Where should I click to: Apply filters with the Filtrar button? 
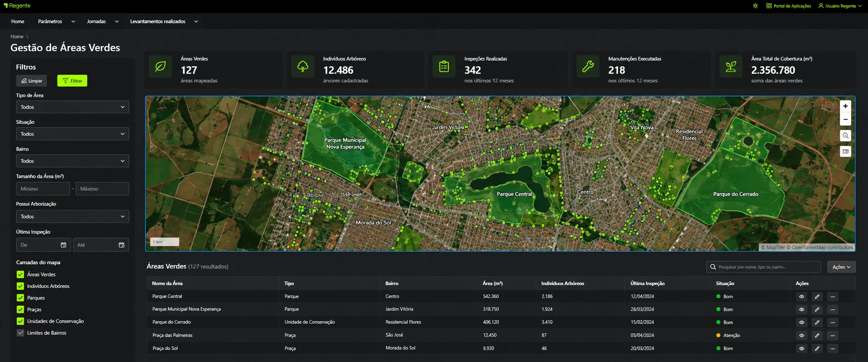[72, 81]
